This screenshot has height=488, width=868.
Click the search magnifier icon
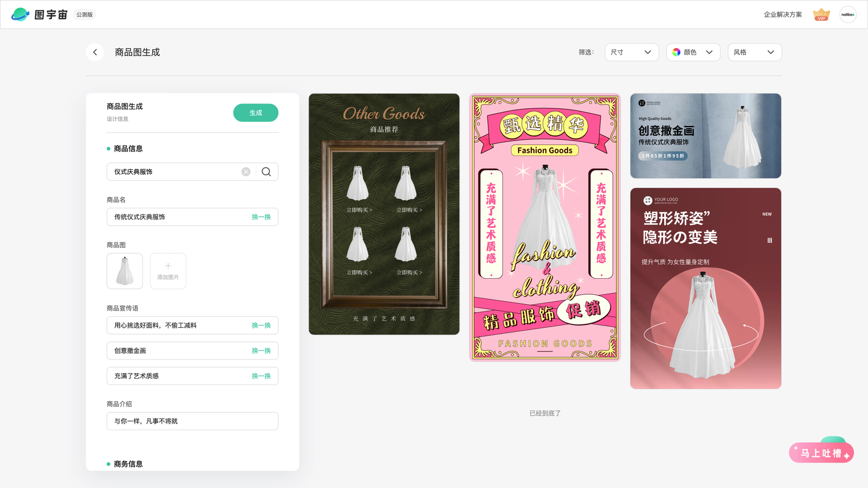[x=266, y=172]
